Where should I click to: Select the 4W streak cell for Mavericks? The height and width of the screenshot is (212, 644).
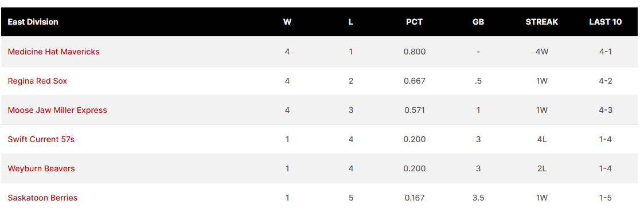(542, 52)
